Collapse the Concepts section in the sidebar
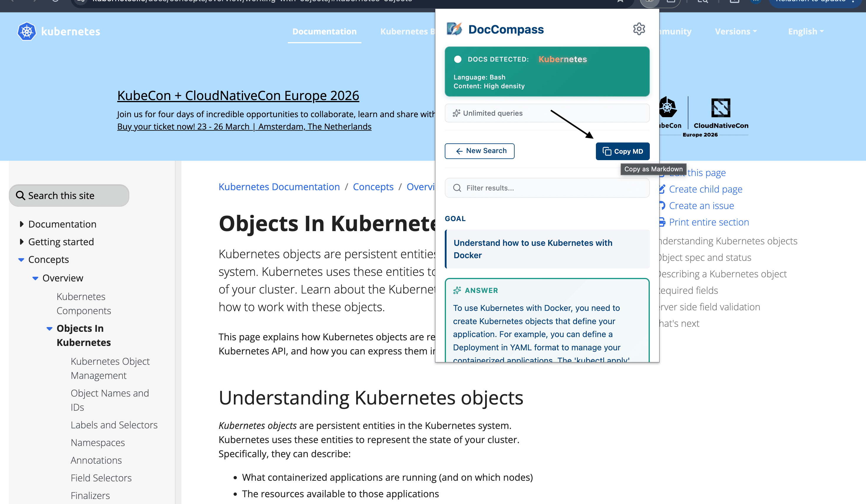 pyautogui.click(x=21, y=260)
